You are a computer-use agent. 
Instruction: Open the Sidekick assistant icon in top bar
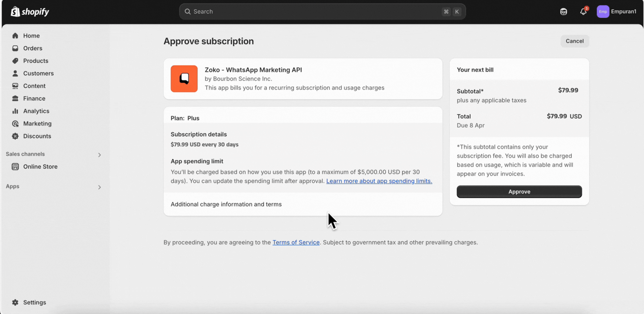click(564, 12)
